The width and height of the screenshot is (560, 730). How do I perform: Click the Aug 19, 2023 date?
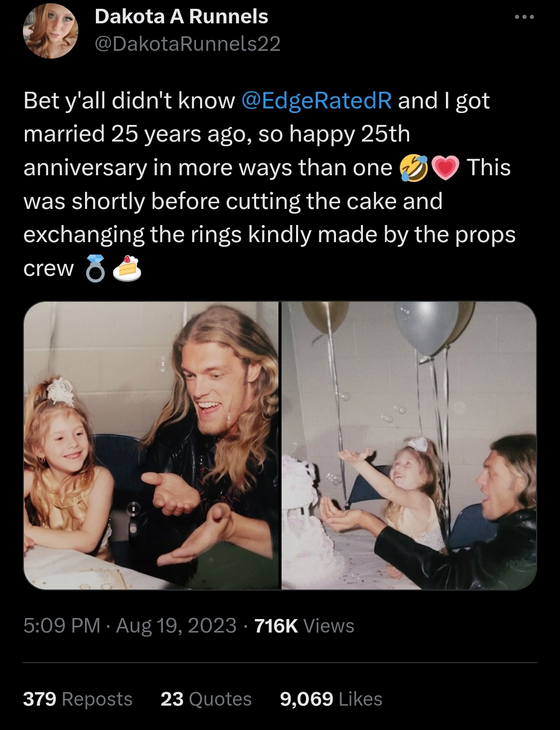click(176, 626)
